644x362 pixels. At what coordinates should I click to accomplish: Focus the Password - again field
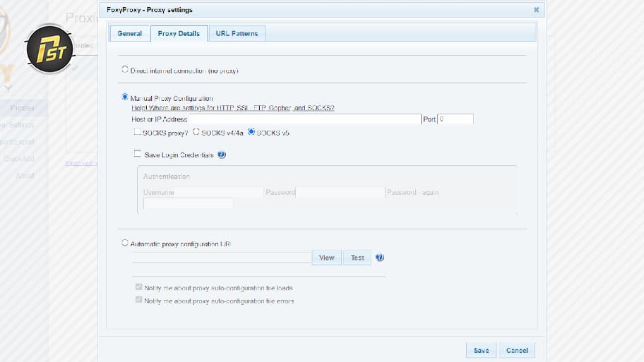click(189, 203)
